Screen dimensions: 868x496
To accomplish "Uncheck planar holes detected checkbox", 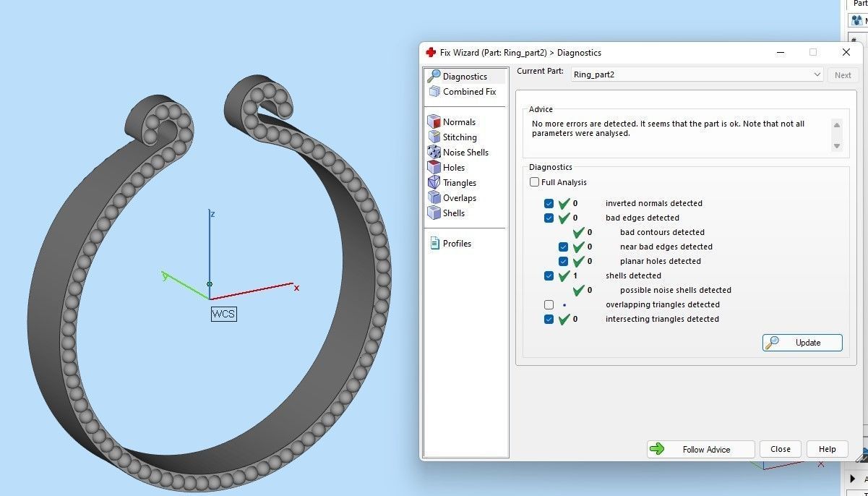I will pos(563,262).
